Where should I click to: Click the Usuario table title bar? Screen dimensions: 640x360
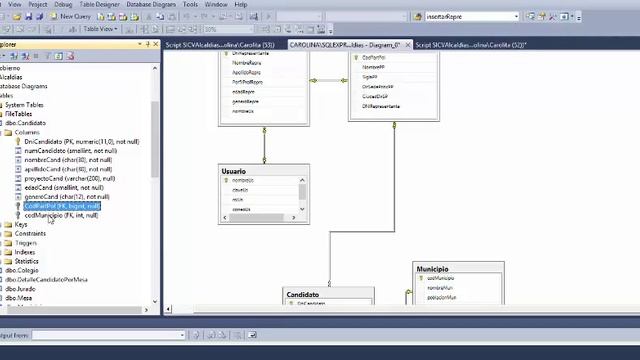pyautogui.click(x=264, y=171)
